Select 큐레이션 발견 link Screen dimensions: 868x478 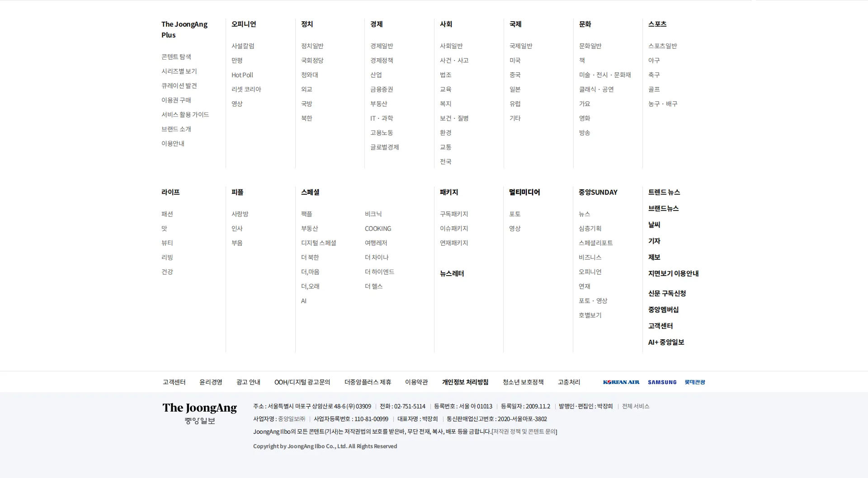click(179, 86)
